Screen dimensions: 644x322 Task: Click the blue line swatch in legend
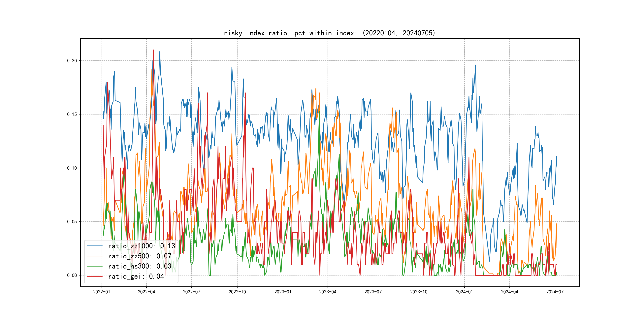coord(95,246)
